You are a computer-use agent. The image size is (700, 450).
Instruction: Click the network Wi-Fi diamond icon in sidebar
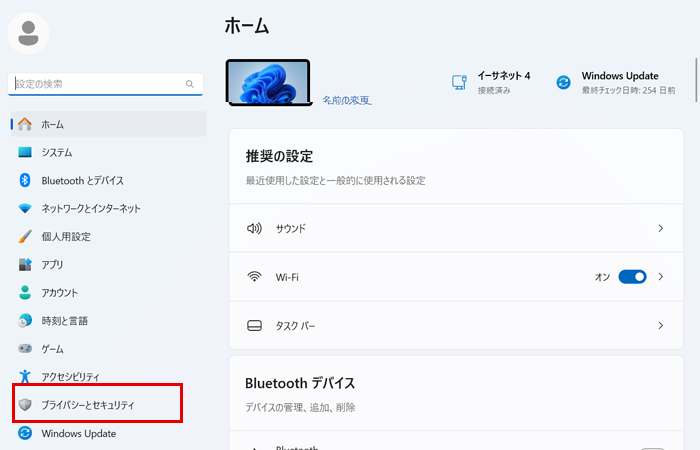point(25,208)
